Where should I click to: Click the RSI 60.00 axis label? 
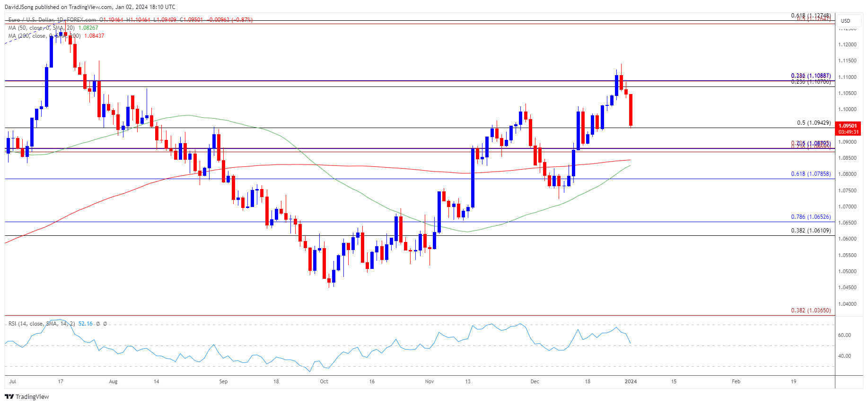(x=844, y=335)
